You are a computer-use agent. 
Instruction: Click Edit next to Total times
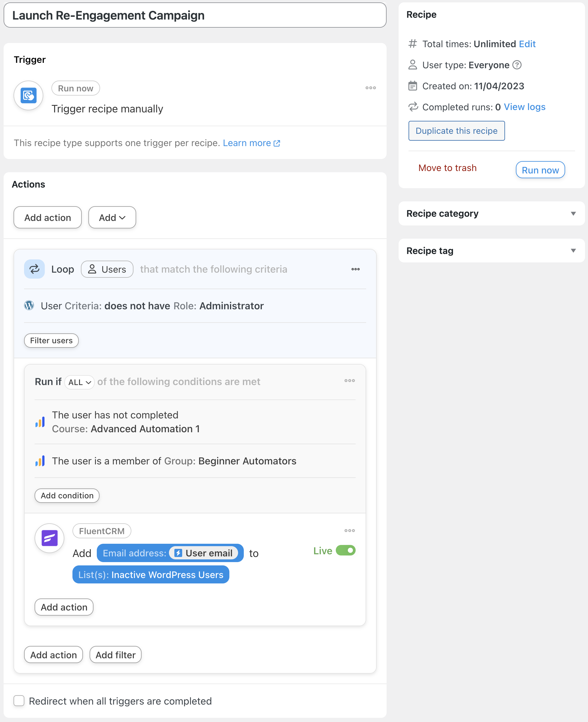click(527, 44)
